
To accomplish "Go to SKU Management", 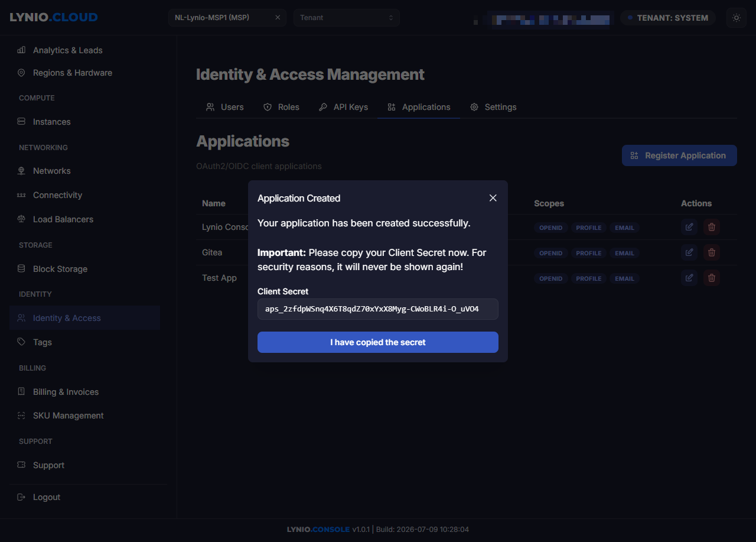I will click(x=85, y=416).
